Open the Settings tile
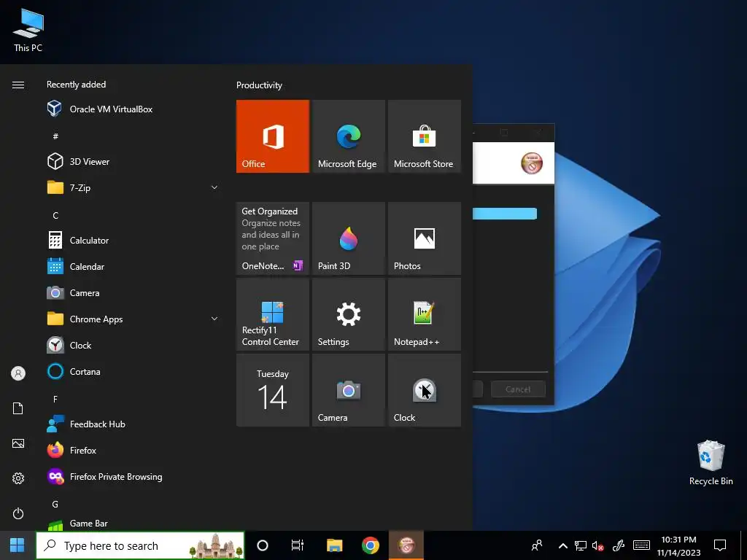This screenshot has width=747, height=560. [x=348, y=314]
